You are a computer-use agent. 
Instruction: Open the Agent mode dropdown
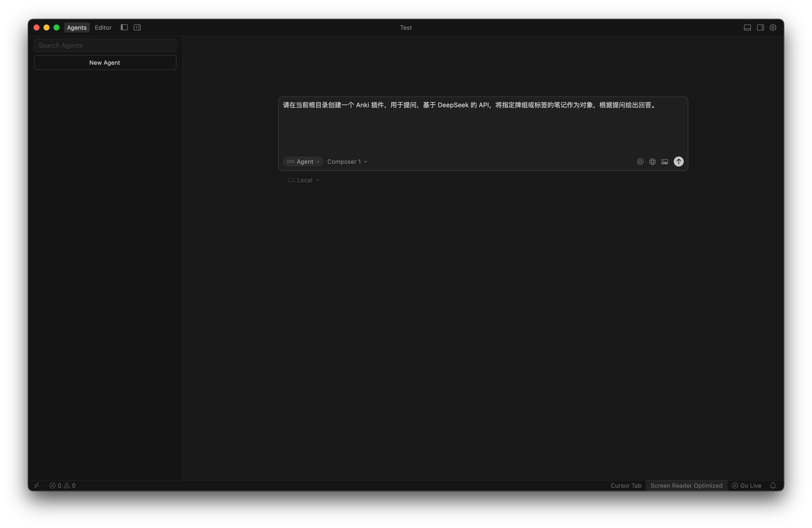click(x=303, y=162)
